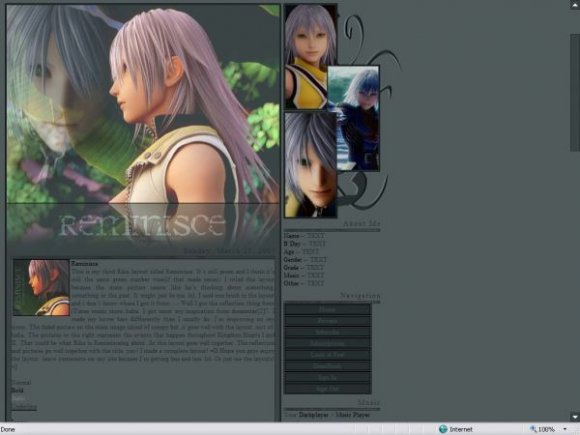The image size is (580, 435).
Task: Open the Pictures navigation button
Action: coord(327,321)
